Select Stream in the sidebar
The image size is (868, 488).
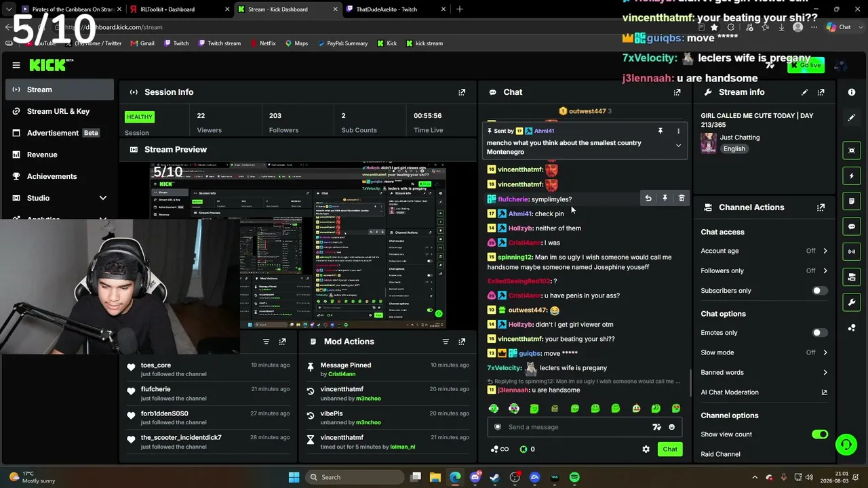[x=60, y=89]
